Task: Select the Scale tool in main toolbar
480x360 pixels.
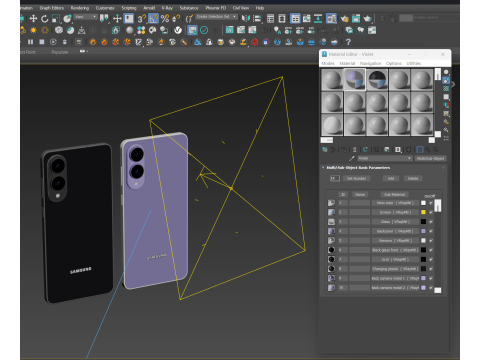Action: (x=56, y=18)
